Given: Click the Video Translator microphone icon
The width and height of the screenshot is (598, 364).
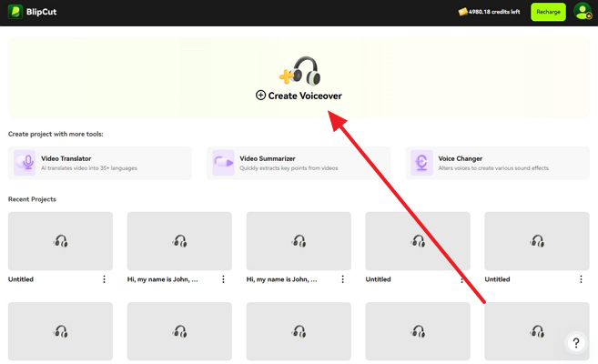Looking at the screenshot, I should 25,163.
